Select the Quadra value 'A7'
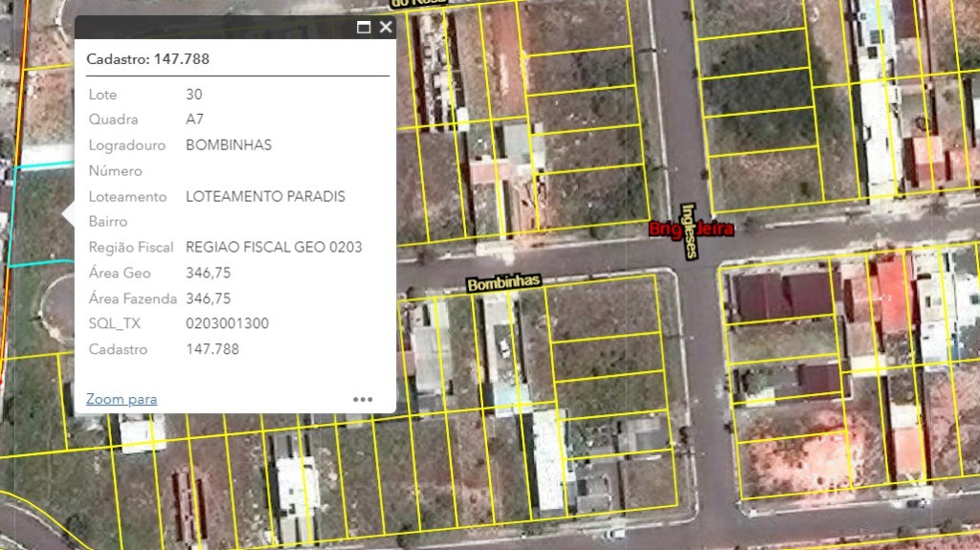 (x=194, y=119)
